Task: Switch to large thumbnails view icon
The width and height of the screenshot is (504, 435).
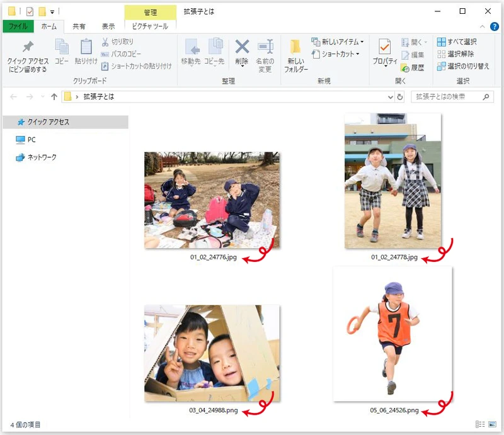Action: 491,424
